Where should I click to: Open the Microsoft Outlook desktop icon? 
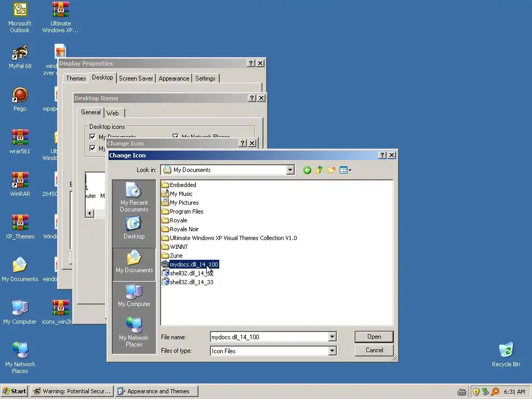(20, 18)
